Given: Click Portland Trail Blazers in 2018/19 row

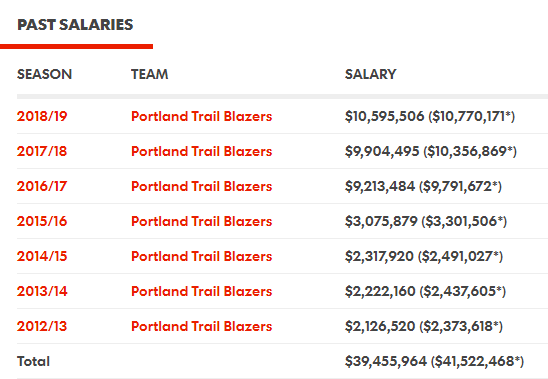Looking at the screenshot, I should 202,116.
